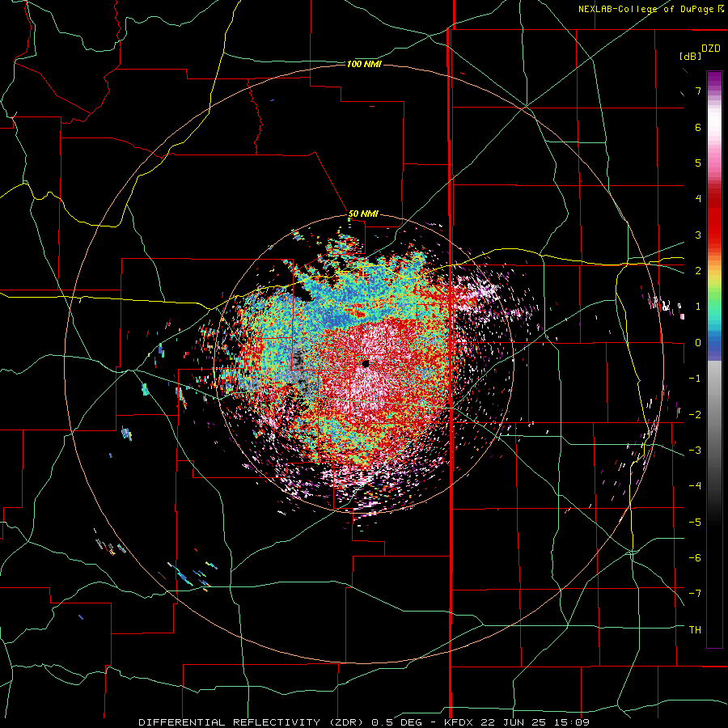Click the 3 value on the scale
The image size is (728, 728).
698,235
